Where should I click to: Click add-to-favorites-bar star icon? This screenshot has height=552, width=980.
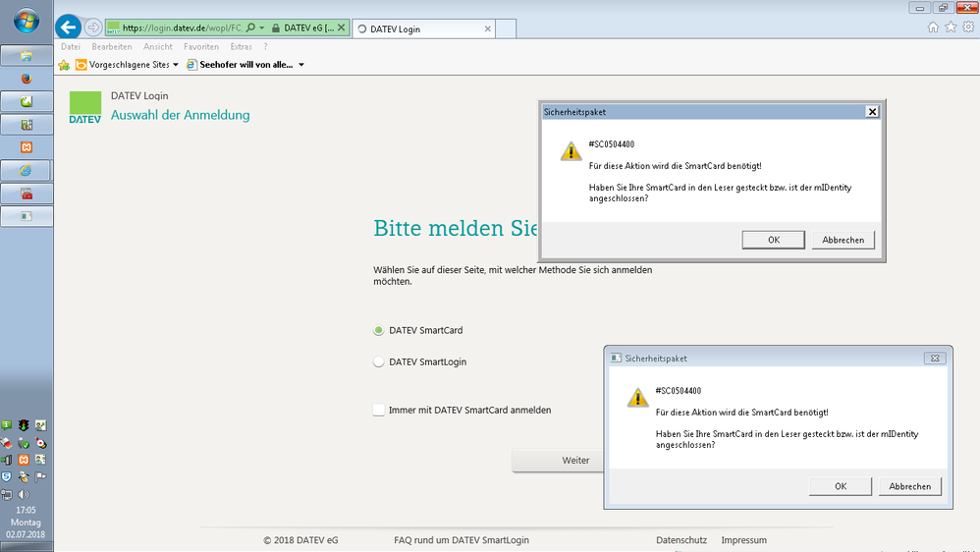pyautogui.click(x=64, y=65)
